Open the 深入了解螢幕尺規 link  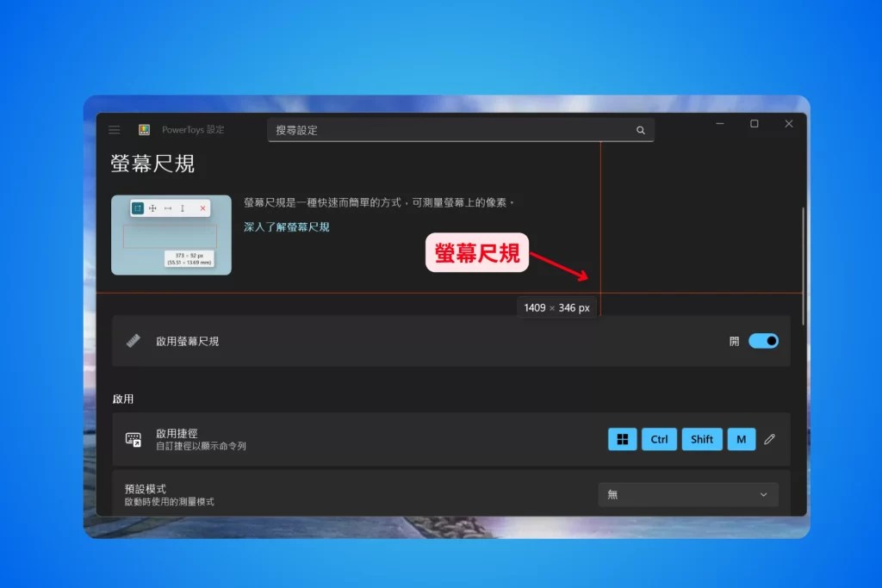tap(287, 227)
